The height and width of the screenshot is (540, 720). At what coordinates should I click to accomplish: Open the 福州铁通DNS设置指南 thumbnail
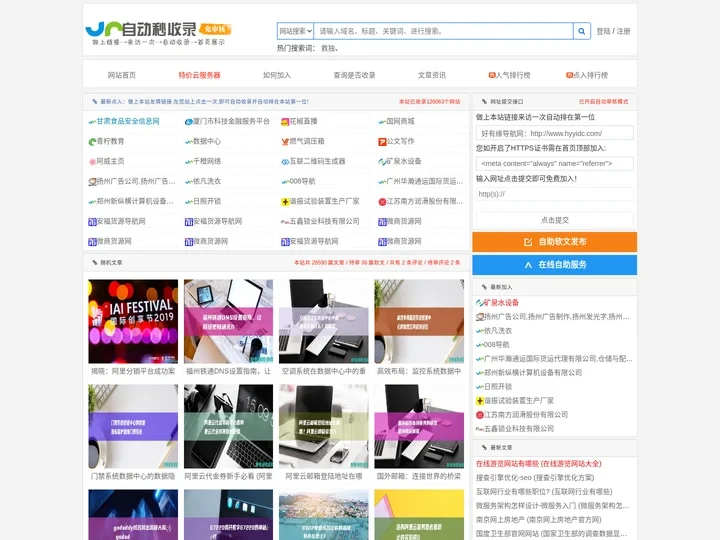pyautogui.click(x=228, y=321)
